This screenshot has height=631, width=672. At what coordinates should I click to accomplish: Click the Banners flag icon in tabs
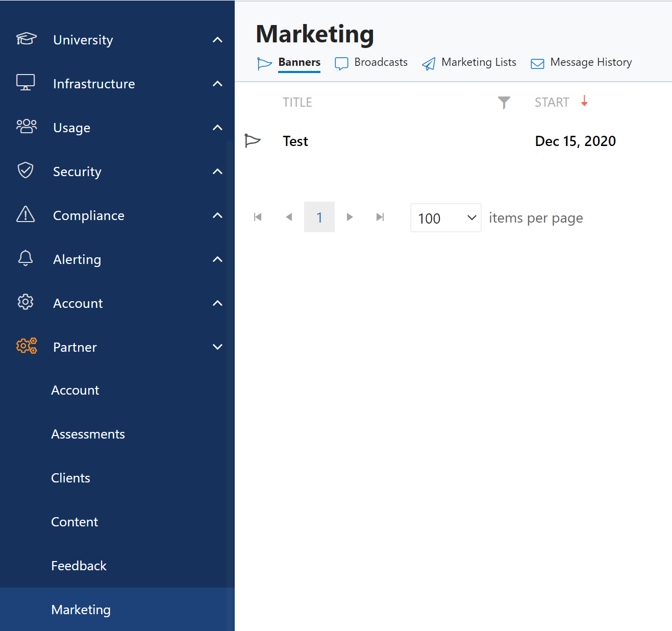click(x=264, y=63)
